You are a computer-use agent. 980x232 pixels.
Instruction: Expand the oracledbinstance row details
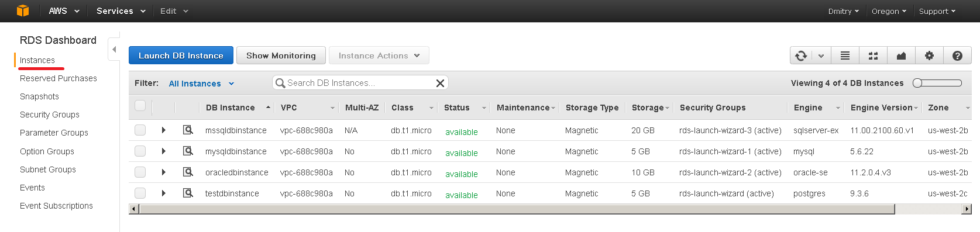coord(164,172)
